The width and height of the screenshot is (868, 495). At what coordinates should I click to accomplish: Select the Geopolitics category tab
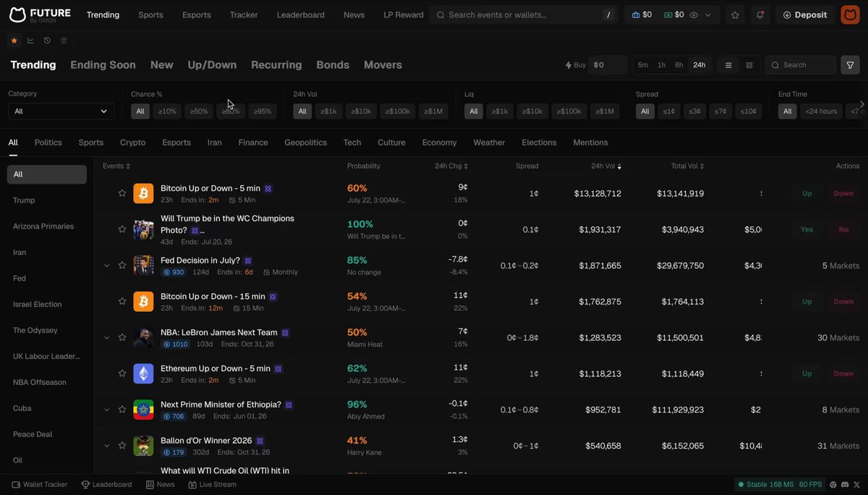click(x=306, y=143)
